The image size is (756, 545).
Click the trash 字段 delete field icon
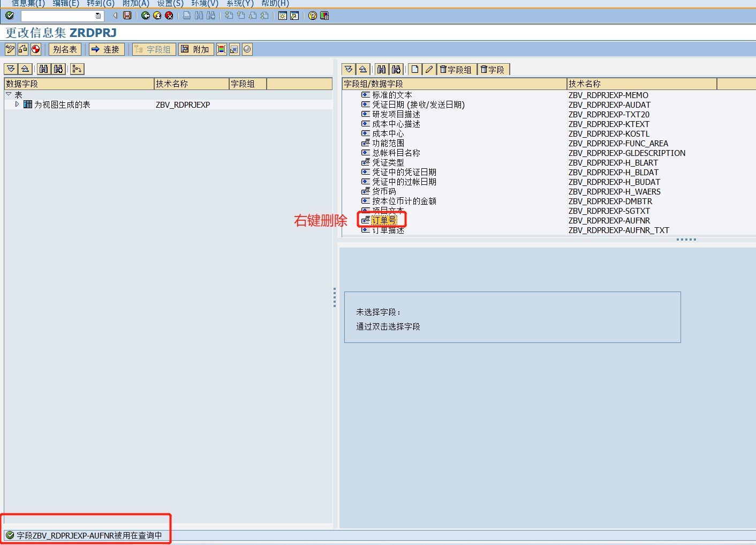pos(493,69)
